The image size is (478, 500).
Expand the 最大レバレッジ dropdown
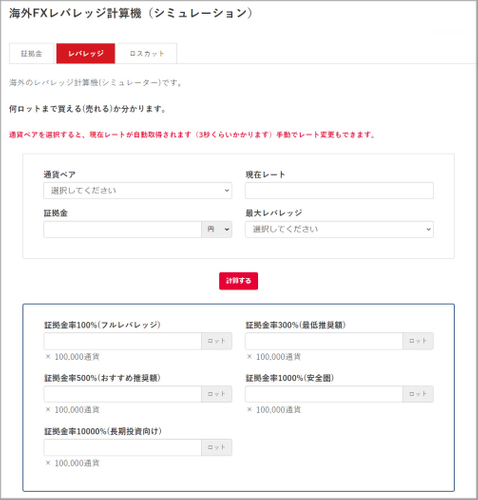click(x=339, y=229)
